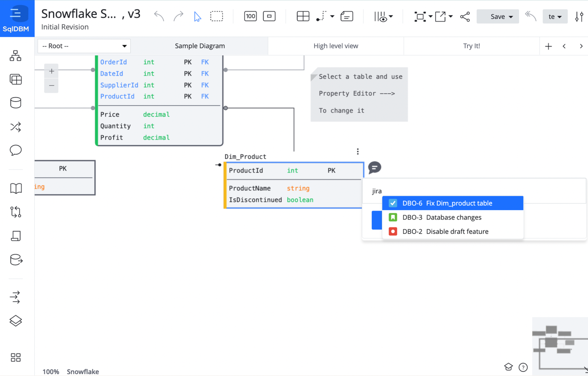Viewport: 588px width, 376px height.
Task: Open the SqlDBM main menu logo
Action: click(16, 18)
